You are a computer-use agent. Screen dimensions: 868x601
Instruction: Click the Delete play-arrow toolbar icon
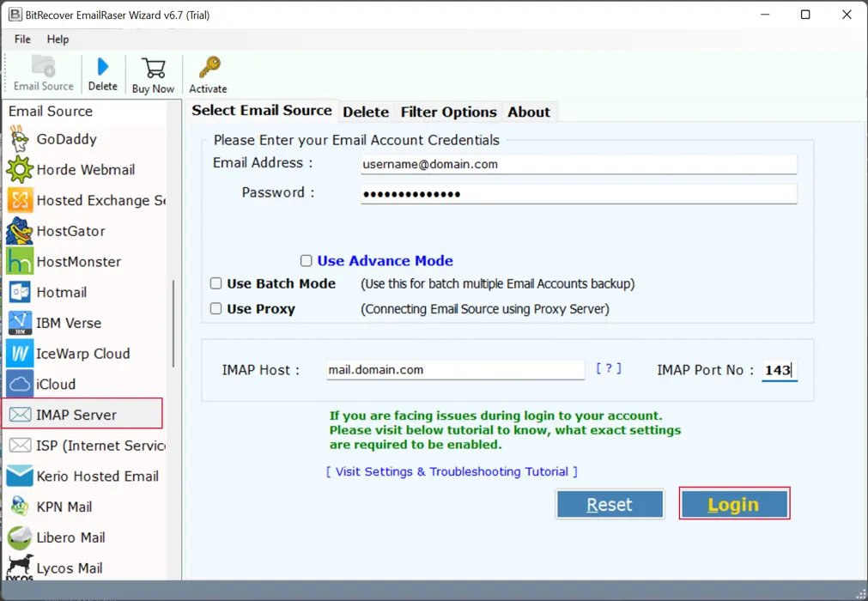[102, 66]
